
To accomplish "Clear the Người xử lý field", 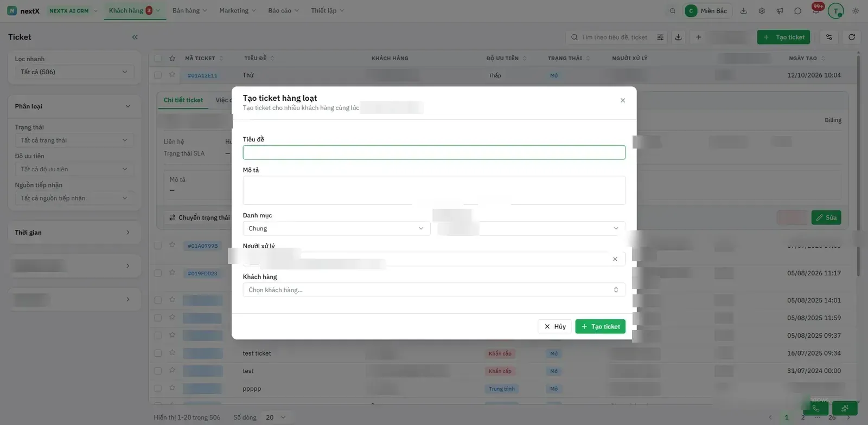I will [x=615, y=259].
